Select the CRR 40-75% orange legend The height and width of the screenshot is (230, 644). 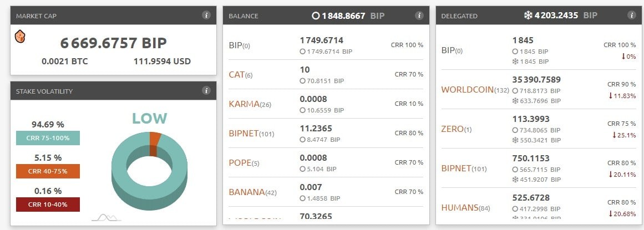(x=48, y=171)
